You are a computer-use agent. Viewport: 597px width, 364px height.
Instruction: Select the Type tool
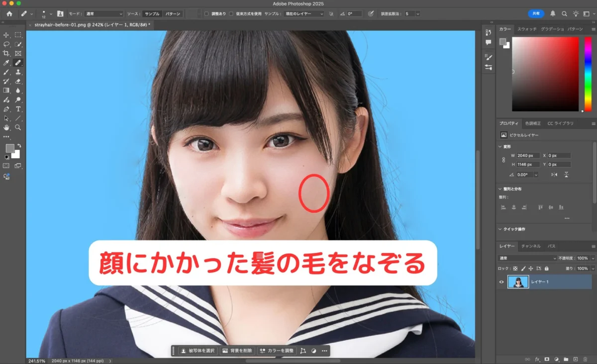pos(18,109)
